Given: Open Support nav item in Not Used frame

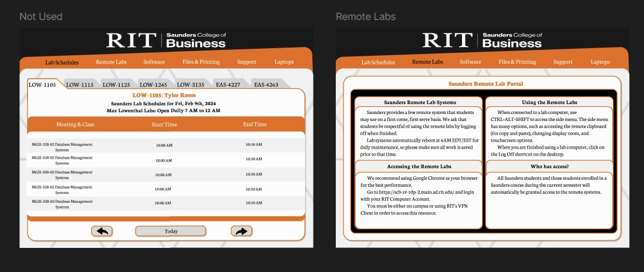Looking at the screenshot, I should click(247, 62).
